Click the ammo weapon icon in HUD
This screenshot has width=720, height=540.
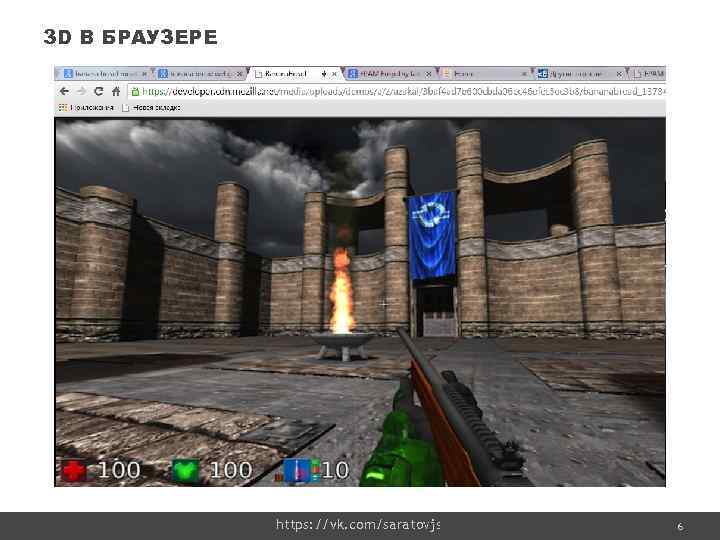click(x=298, y=471)
